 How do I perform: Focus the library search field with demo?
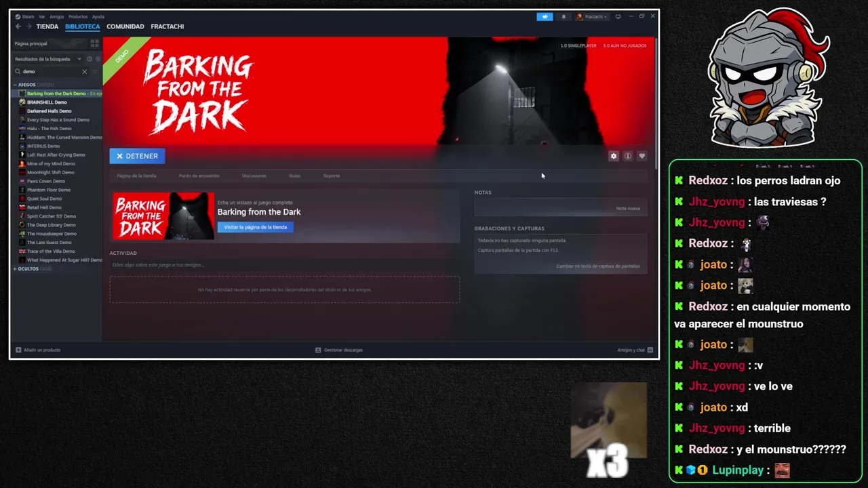pyautogui.click(x=51, y=71)
